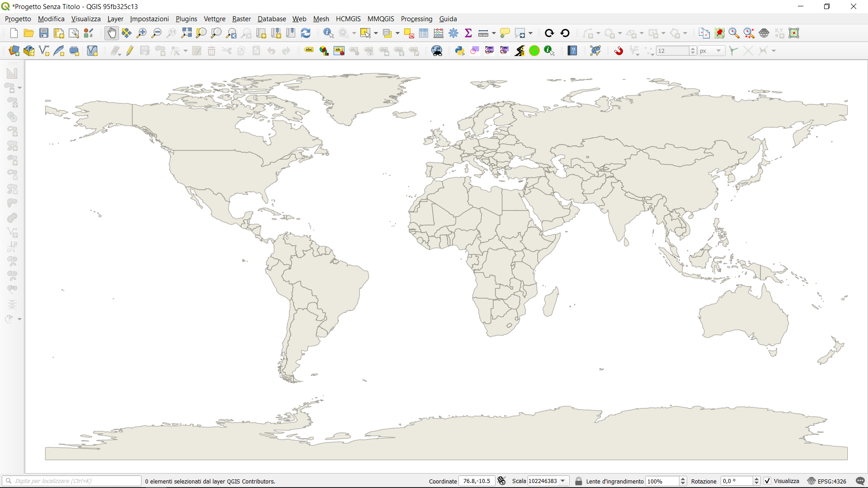Click the EPSG:4326 CRS button
This screenshot has height=488, width=868.
coord(827,481)
